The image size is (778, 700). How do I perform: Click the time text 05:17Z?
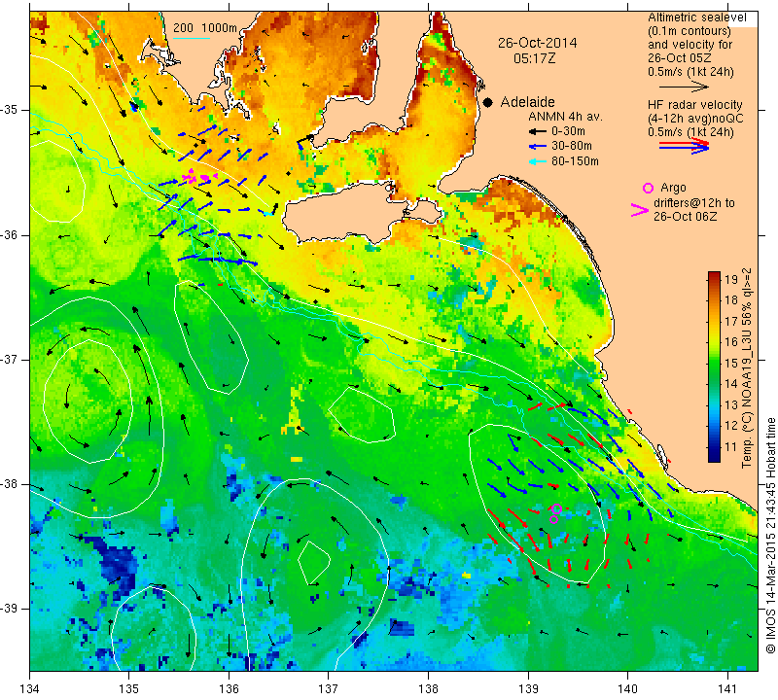click(x=534, y=58)
